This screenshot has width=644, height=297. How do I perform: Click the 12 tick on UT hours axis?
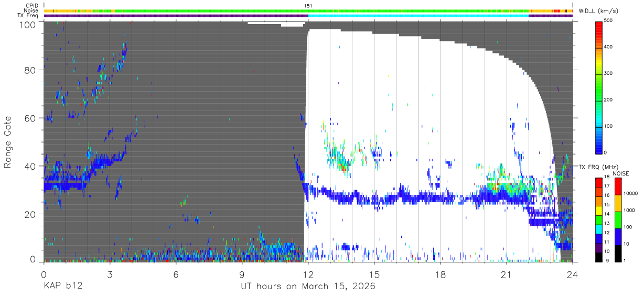308,274
